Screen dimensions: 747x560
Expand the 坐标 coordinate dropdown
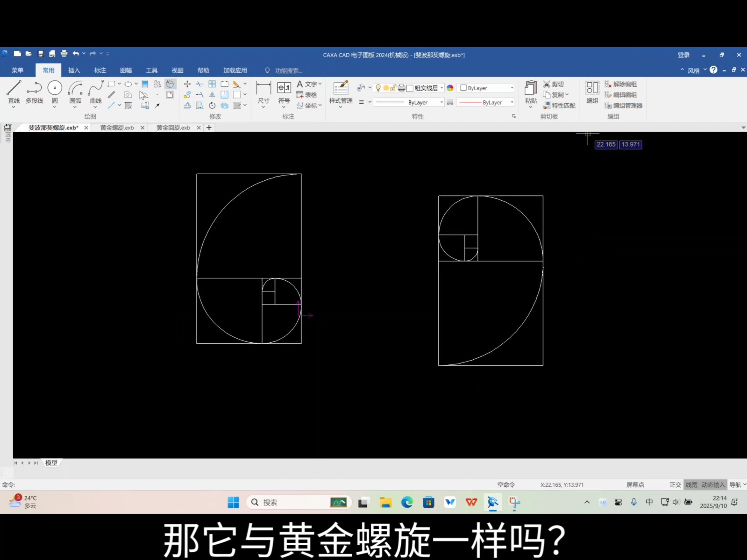320,105
